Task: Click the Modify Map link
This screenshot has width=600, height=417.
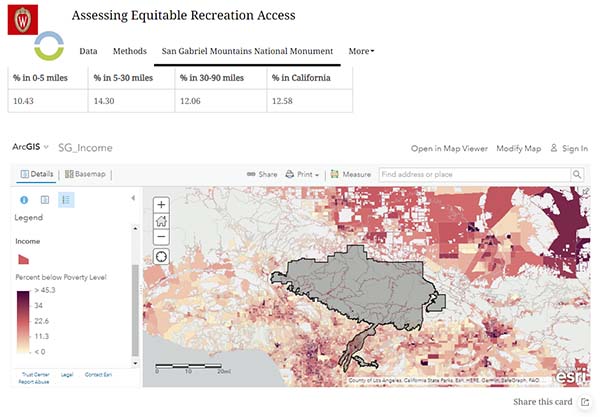Action: pos(518,148)
